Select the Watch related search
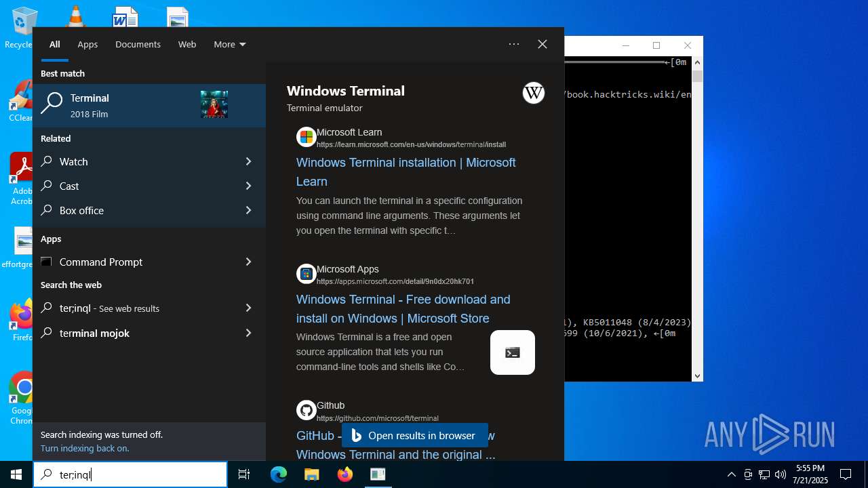 pyautogui.click(x=149, y=161)
